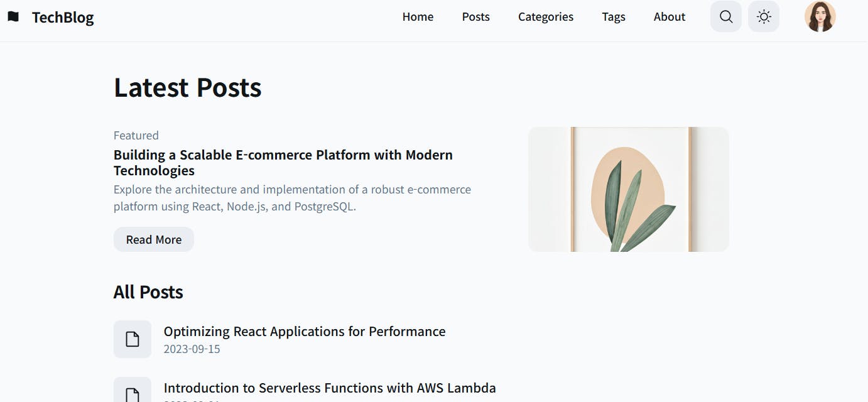Click the featured post description text
Viewport: 868px width, 402px height.
(x=292, y=198)
